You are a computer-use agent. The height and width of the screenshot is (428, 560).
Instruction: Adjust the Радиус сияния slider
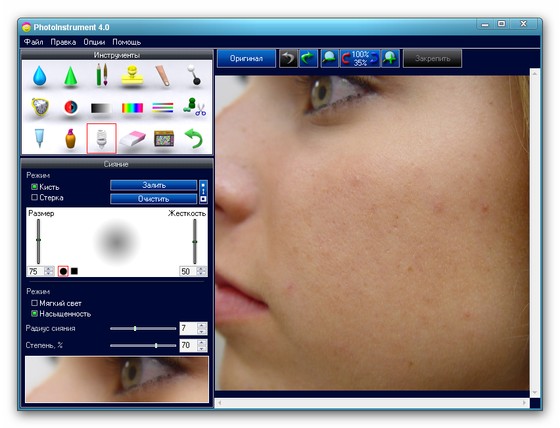click(143, 328)
